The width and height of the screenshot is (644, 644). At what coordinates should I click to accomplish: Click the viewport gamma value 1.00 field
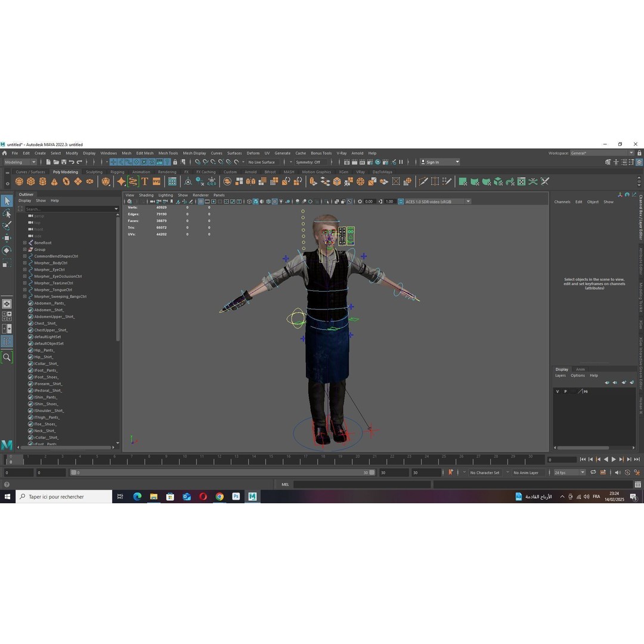(389, 202)
